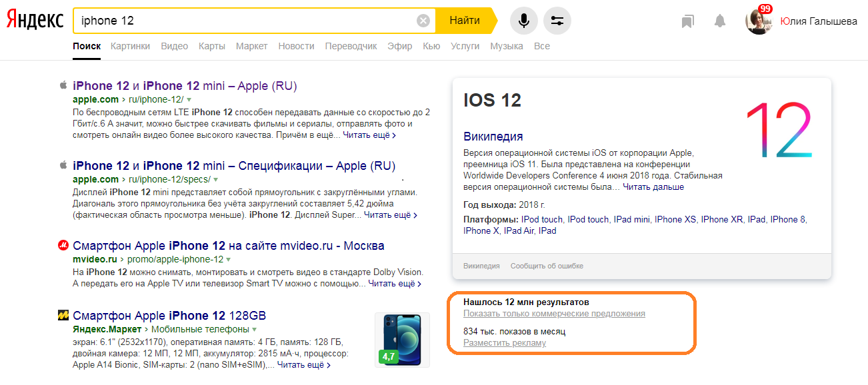The height and width of the screenshot is (385, 868).
Task: Switch to the Маркет tab
Action: (252, 46)
